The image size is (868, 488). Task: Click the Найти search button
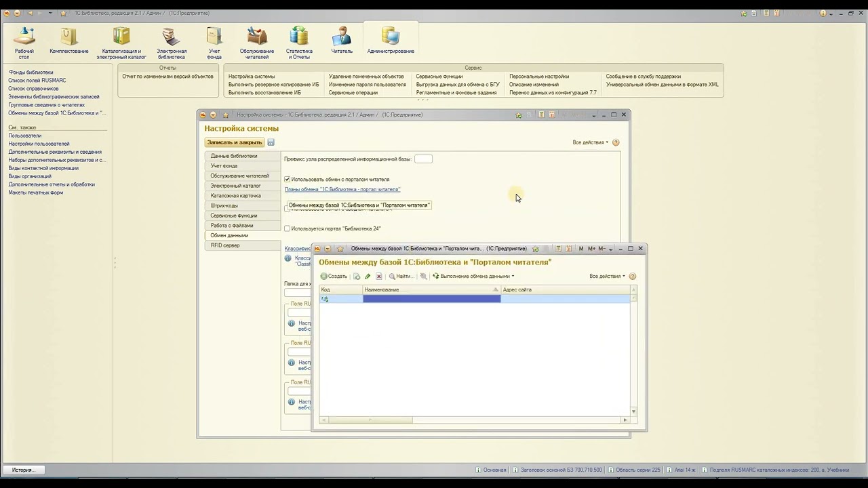(401, 277)
